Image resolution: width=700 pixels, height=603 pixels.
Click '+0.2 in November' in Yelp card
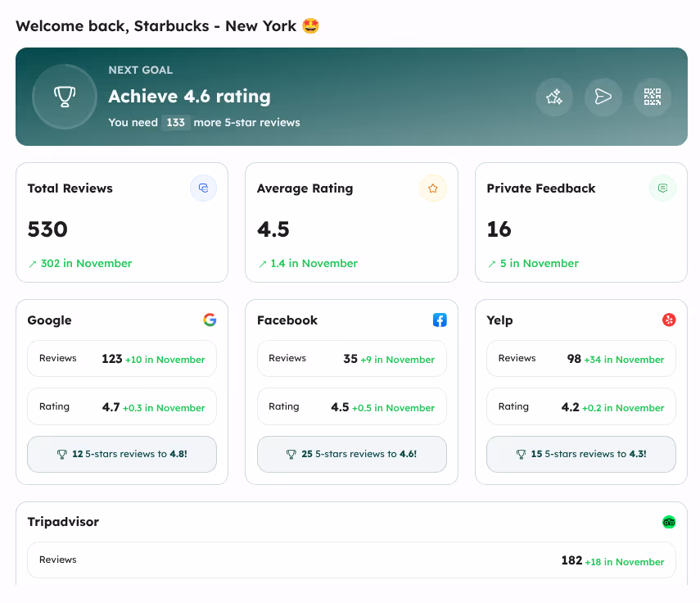pos(623,408)
